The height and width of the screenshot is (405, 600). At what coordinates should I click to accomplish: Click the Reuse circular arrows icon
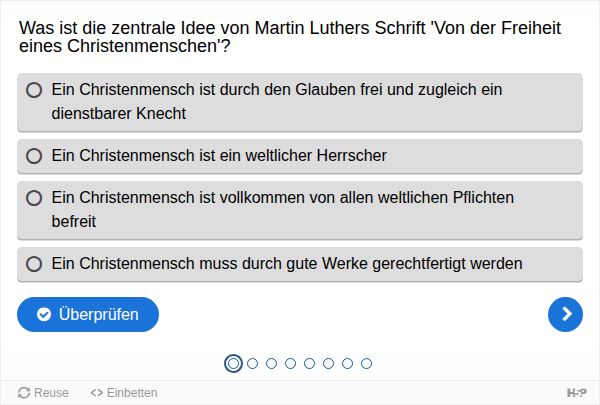point(24,393)
